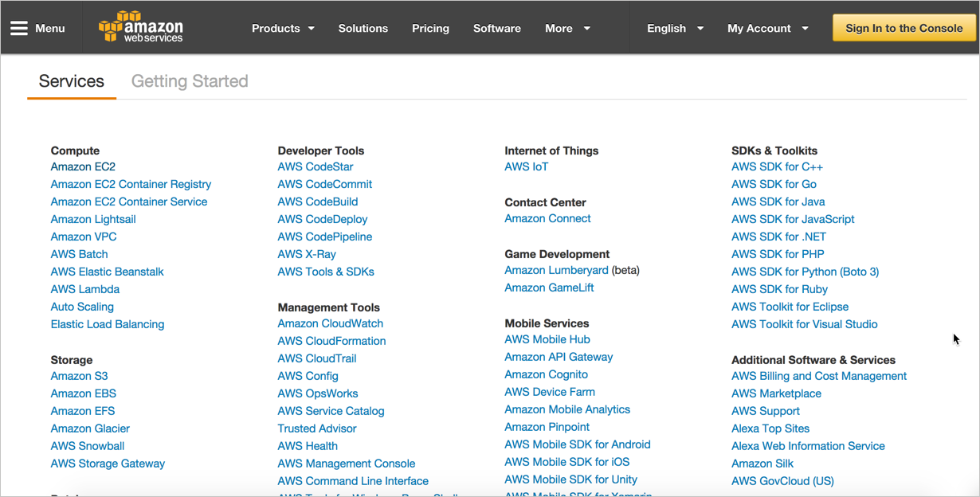Open the Amazon EC2 link
Viewport: 980px width, 497px height.
click(x=83, y=166)
